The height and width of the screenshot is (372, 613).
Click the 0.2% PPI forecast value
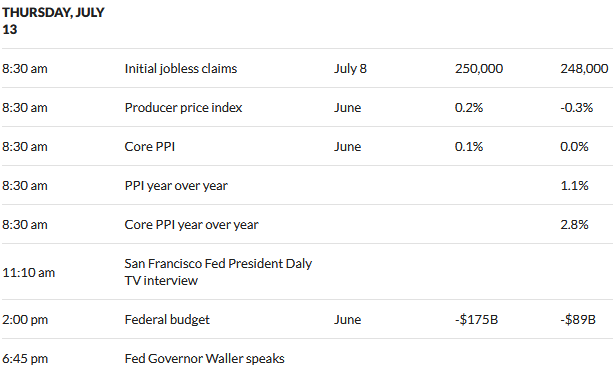469,107
